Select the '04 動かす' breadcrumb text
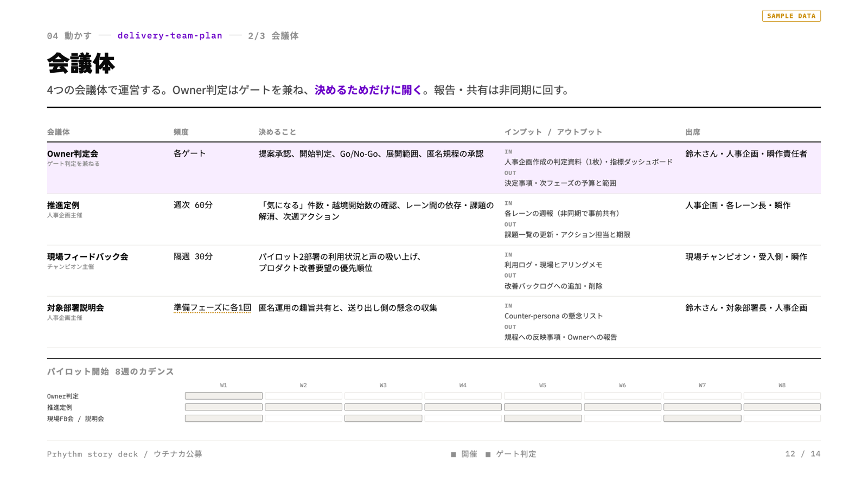The width and height of the screenshot is (868, 488). 69,36
